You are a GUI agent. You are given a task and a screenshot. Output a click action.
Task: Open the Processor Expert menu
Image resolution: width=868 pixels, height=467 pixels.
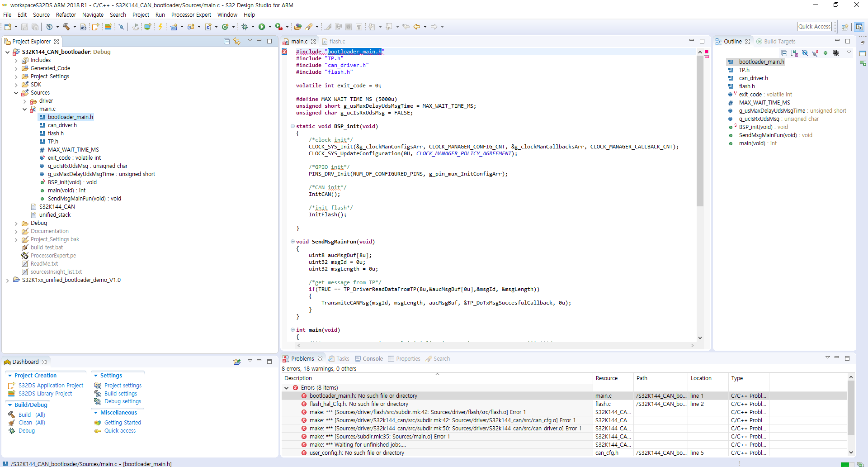coord(191,14)
